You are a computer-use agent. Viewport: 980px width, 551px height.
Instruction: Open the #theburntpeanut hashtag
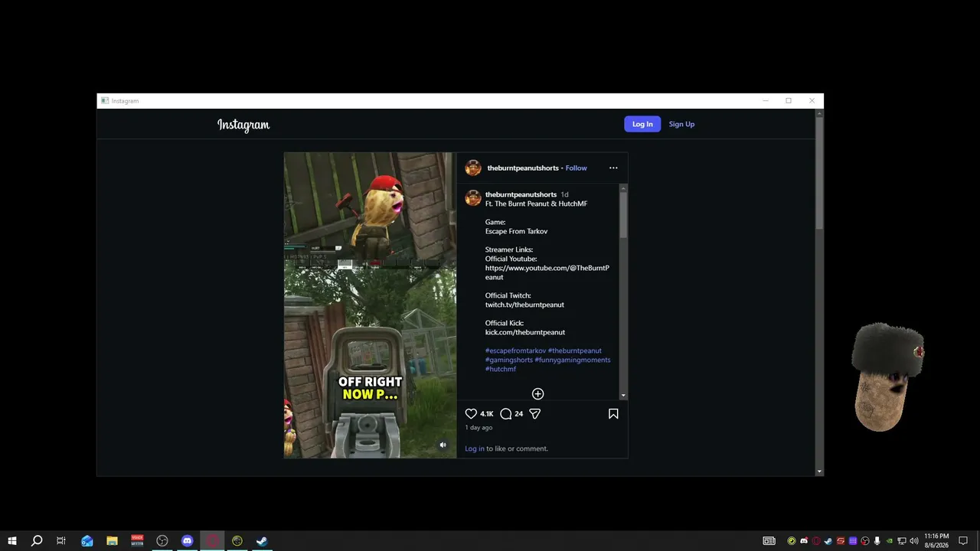coord(575,350)
